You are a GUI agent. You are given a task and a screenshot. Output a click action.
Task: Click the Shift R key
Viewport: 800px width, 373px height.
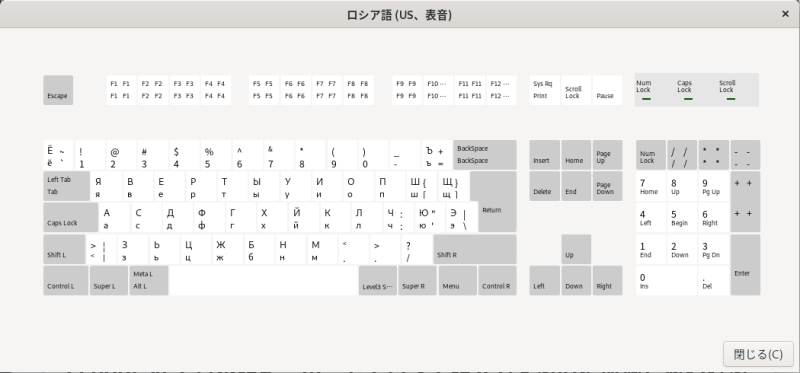[x=475, y=250]
